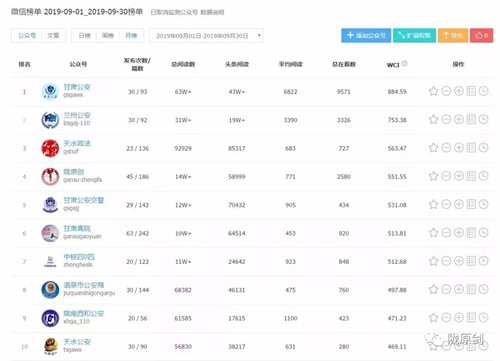Open the clock history icon for 兰州公安
The width and height of the screenshot is (500, 361).
[x=483, y=119]
